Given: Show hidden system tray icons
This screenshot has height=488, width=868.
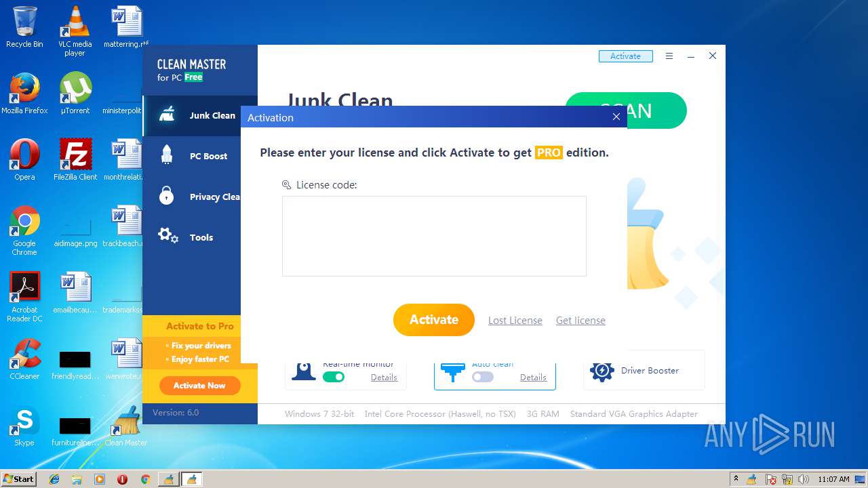Looking at the screenshot, I should 736,479.
